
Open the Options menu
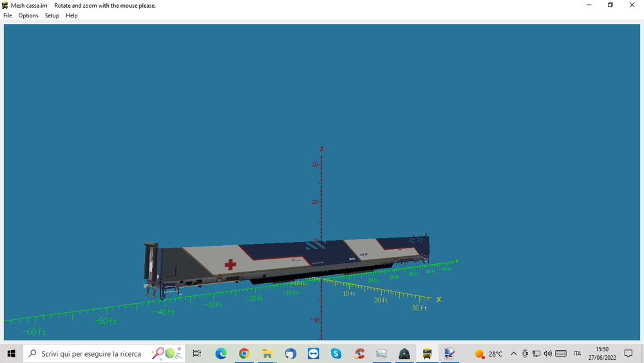(x=28, y=15)
